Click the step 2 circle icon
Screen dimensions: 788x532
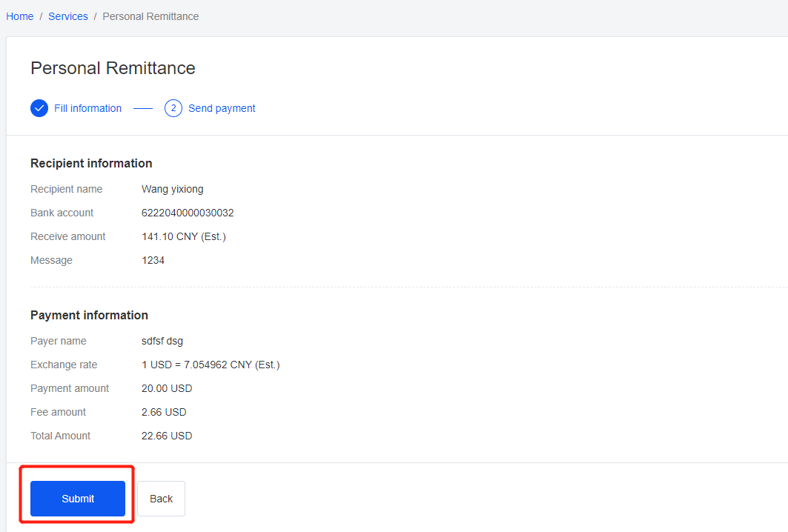coord(173,108)
